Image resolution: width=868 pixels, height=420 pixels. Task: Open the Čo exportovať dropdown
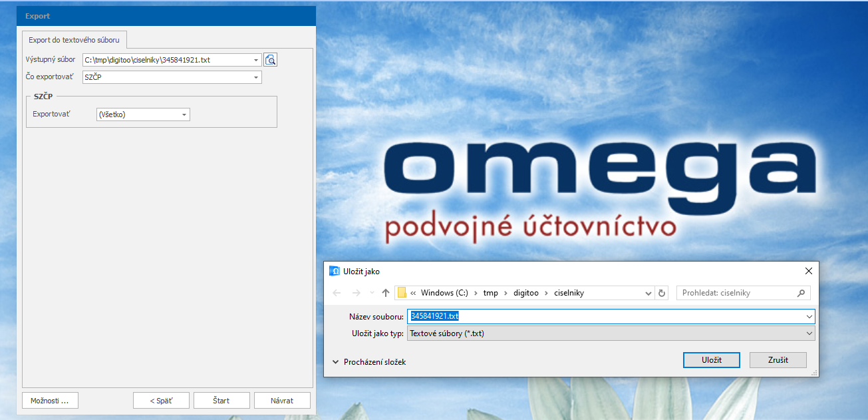[257, 77]
